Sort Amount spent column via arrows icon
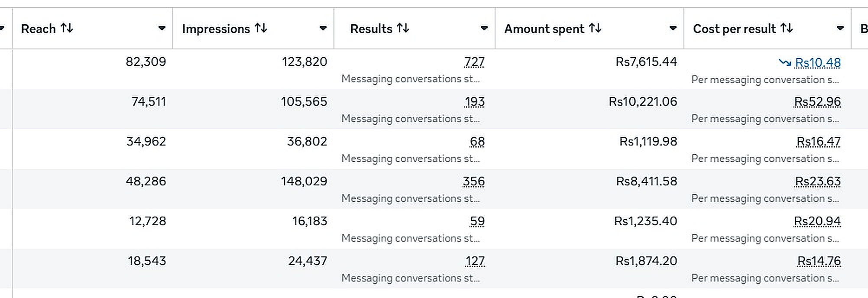The height and width of the screenshot is (298, 868). [x=595, y=28]
